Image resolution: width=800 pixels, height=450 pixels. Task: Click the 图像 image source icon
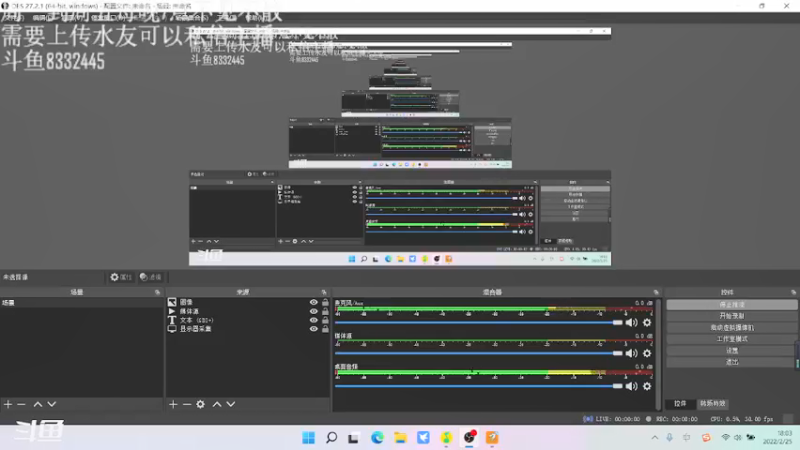(172, 302)
